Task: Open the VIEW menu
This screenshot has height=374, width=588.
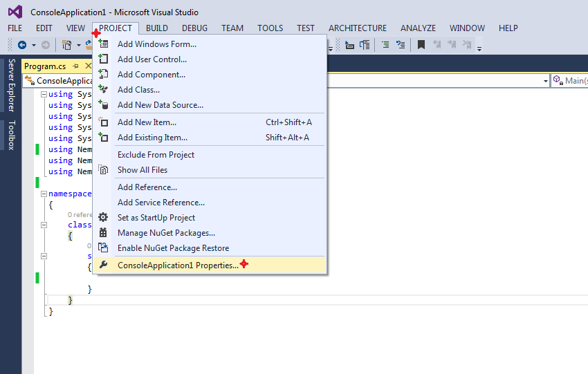Action: (76, 28)
